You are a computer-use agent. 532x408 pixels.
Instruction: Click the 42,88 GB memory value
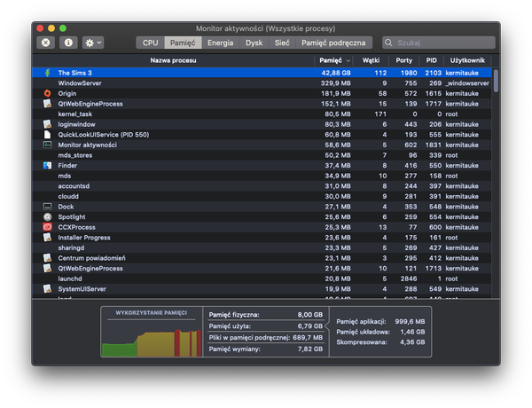click(336, 73)
